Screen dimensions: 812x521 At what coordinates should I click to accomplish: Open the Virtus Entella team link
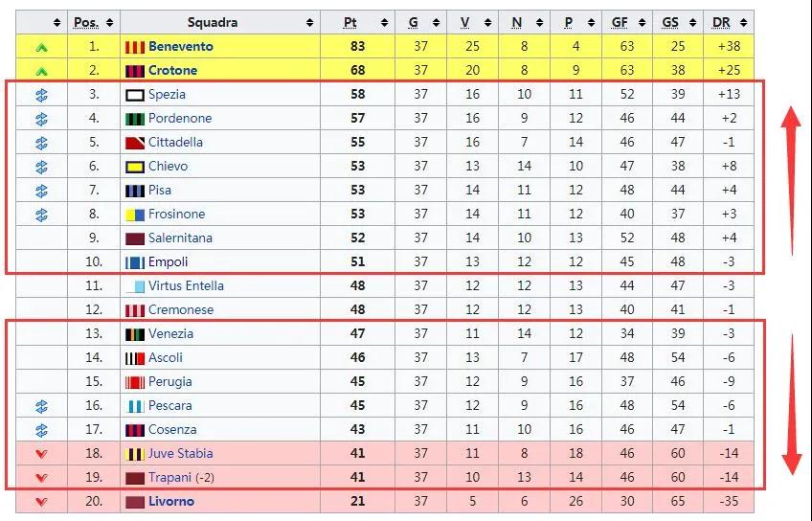pyautogui.click(x=186, y=285)
